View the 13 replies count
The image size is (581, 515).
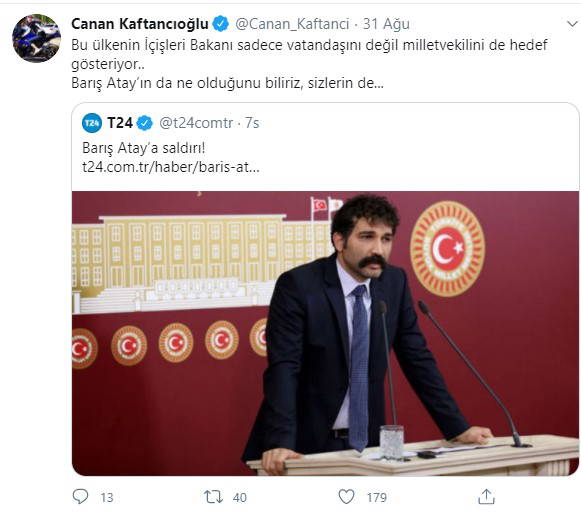coord(107,497)
